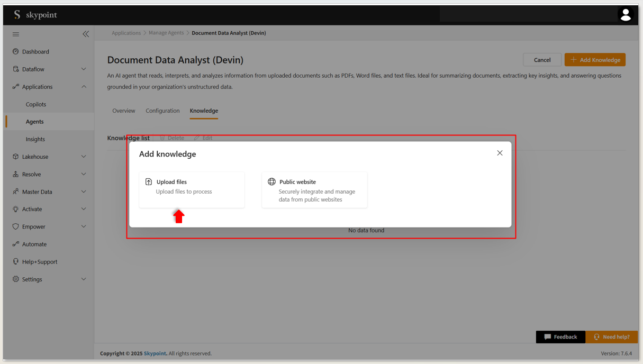Expand the Activate menu chevron
The height and width of the screenshot is (364, 643).
click(x=84, y=209)
